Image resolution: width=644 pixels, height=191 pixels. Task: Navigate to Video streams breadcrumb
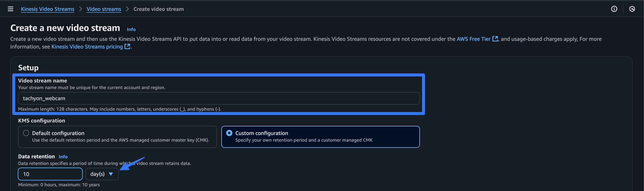[x=104, y=9]
